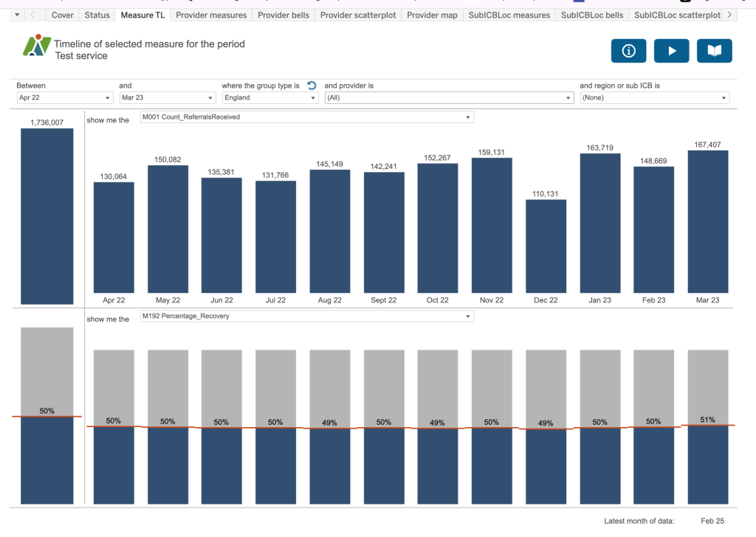Go to the Provider scatterplot tab
The image size is (756, 537).
[x=357, y=15]
